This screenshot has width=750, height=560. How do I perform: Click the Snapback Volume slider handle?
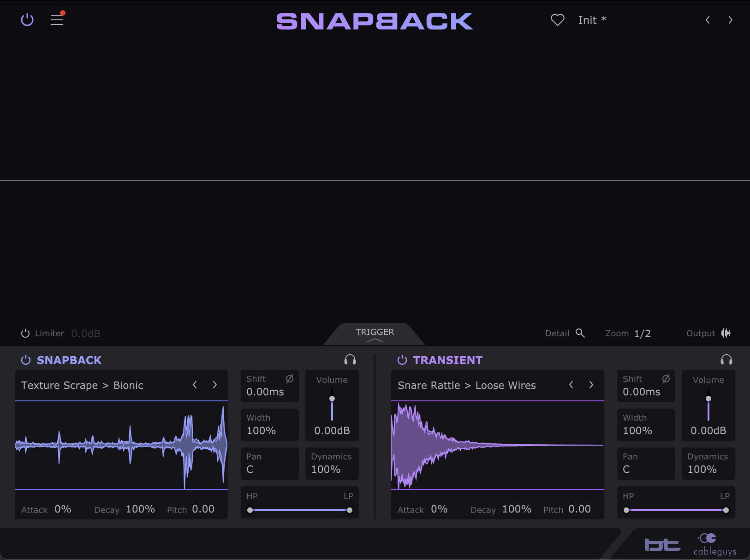coord(332,399)
